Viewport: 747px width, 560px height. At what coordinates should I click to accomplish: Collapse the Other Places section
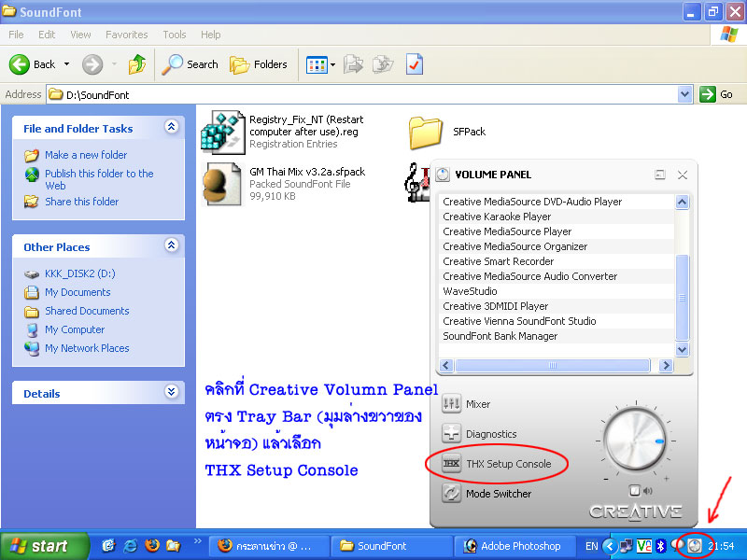[172, 245]
